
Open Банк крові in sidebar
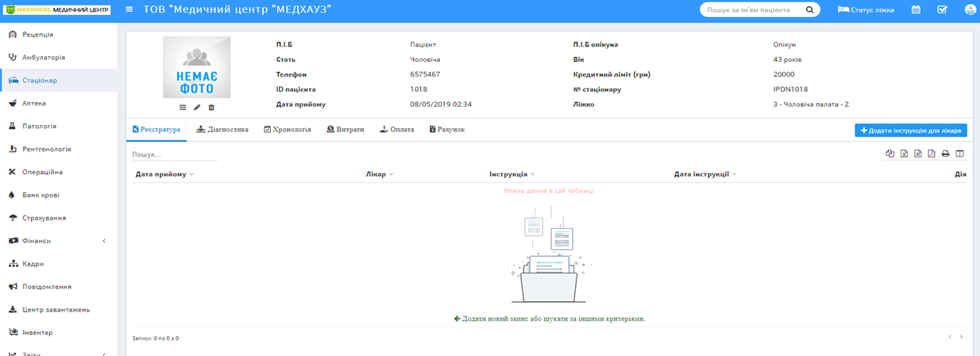59,195
